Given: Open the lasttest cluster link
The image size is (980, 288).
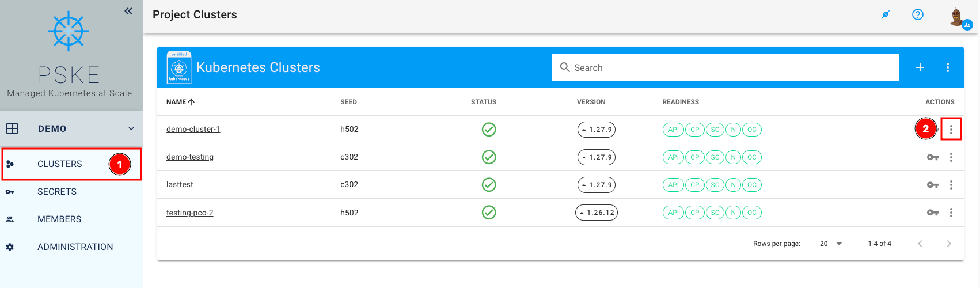Looking at the screenshot, I should tap(180, 184).
